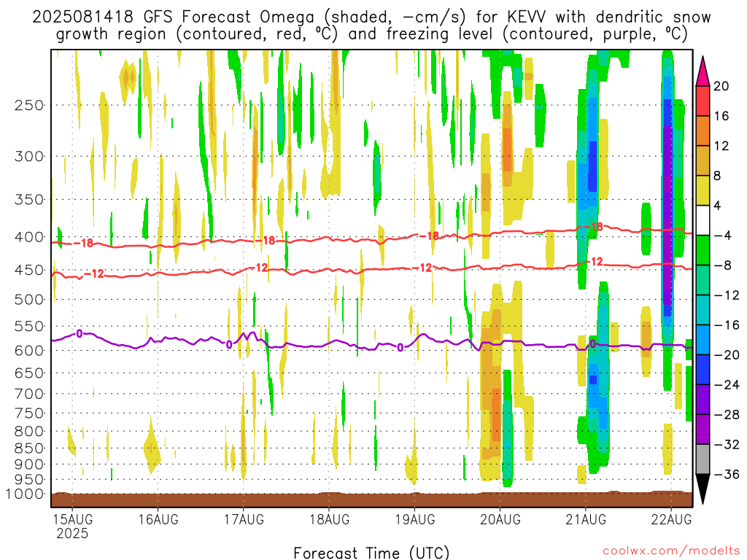The height and width of the screenshot is (560, 747).
Task: Click the Forecast Time (UTC) axis title
Action: coord(371,553)
